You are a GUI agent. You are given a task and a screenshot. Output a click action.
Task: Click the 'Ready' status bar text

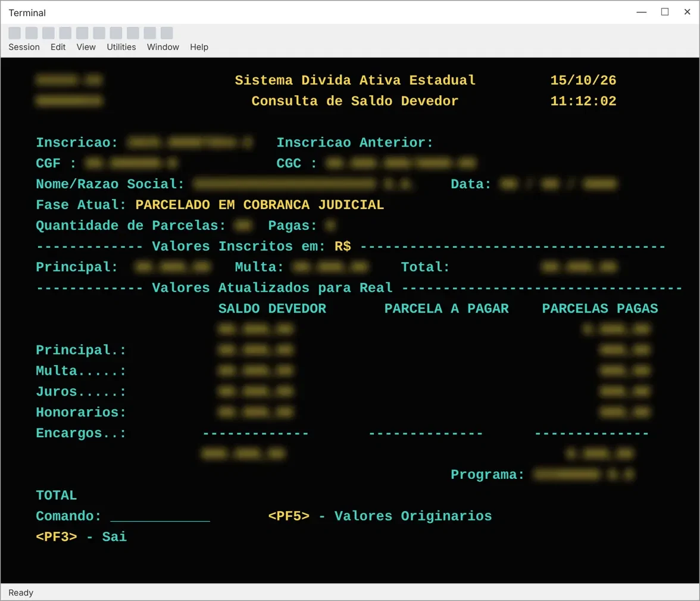click(21, 593)
